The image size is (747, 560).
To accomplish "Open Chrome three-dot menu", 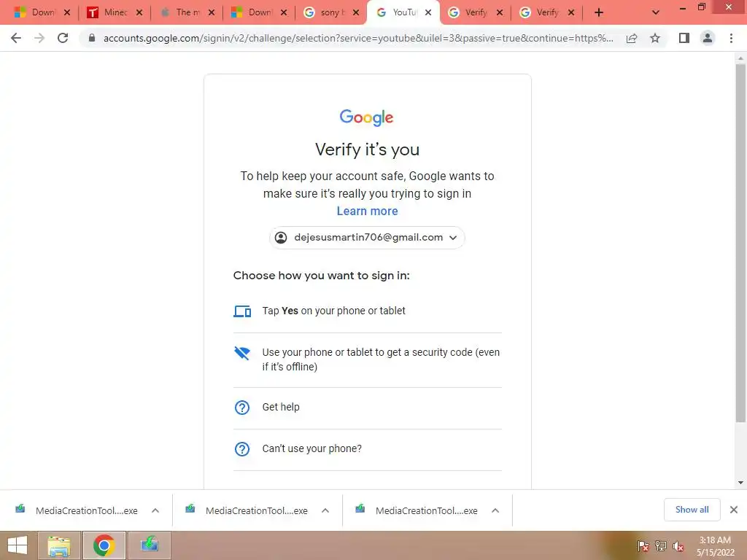I will tap(731, 38).
